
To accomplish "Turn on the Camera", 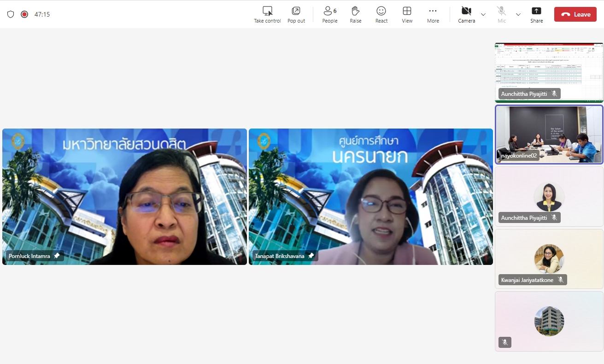I will 466,14.
